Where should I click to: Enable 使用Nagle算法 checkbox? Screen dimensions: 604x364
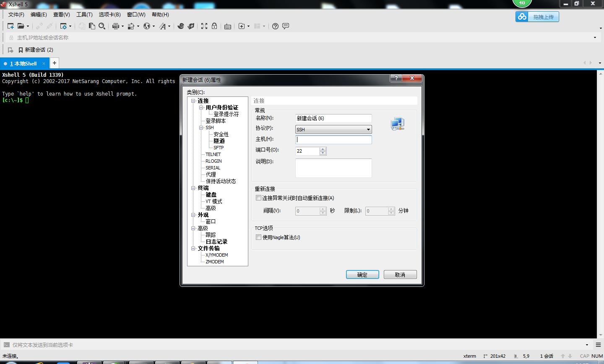pos(258,237)
